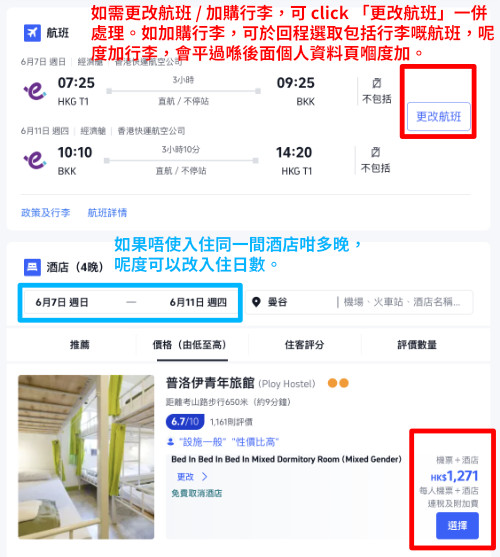This screenshot has height=557, width=500.
Task: Select the 6月7日 週日 check-in date
Action: point(62,302)
